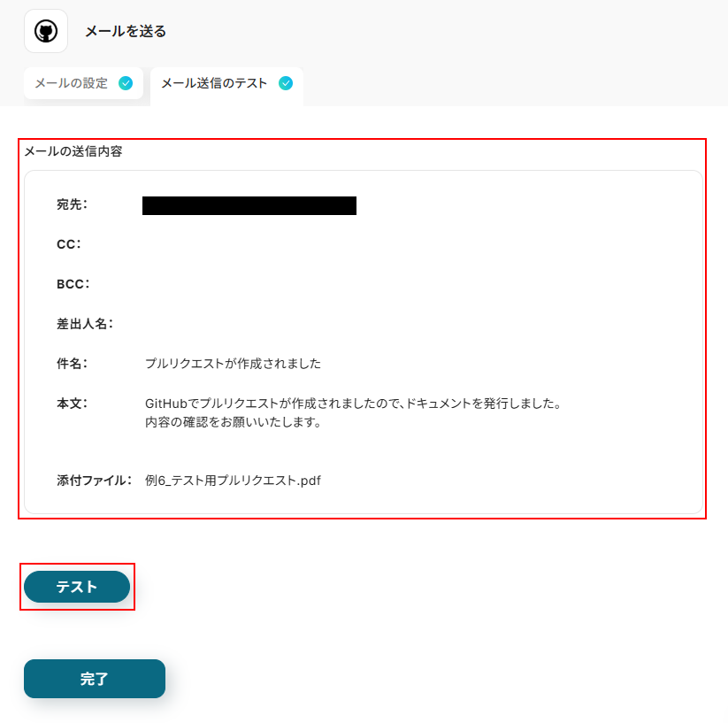Switch to the メールの設定 tab
Image resolution: width=728 pixels, height=723 pixels.
(x=83, y=83)
